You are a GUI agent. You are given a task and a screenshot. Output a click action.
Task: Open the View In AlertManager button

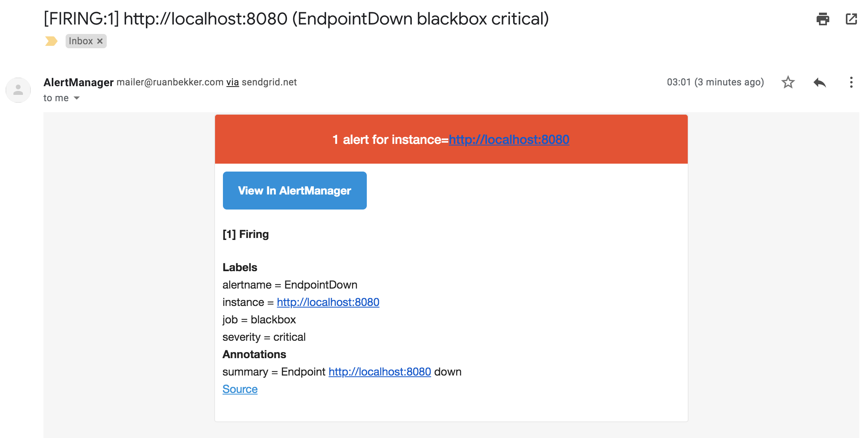coord(294,191)
